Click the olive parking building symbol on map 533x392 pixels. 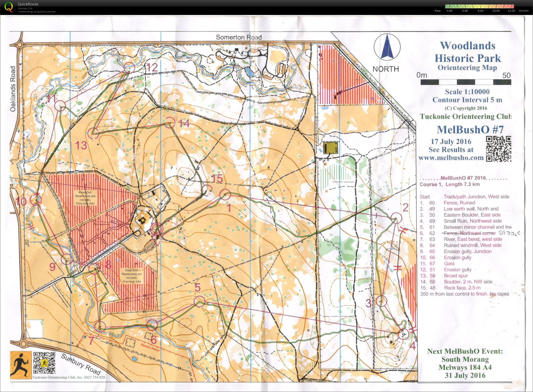(x=331, y=148)
